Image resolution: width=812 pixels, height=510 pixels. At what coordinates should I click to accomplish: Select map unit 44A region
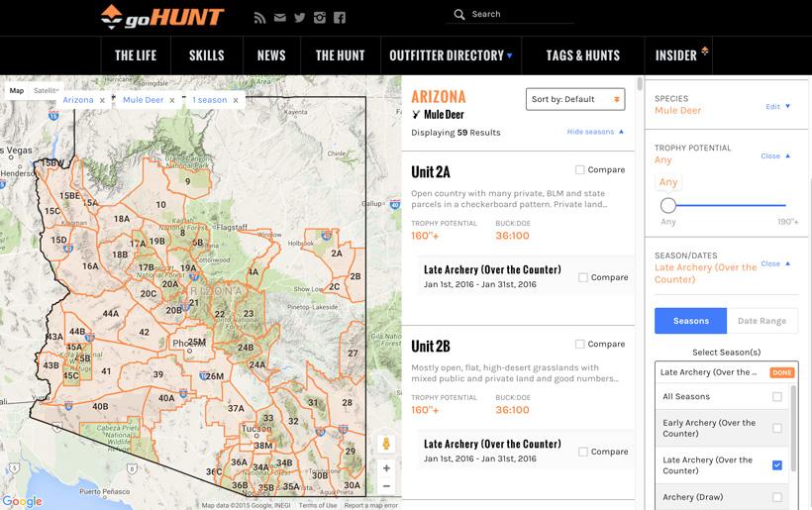[x=111, y=313]
